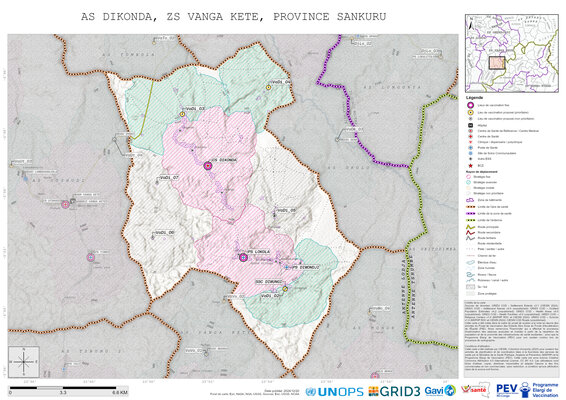Select the VoDi_03 yellow proposed site marker
This screenshot has height=400, width=566.
click(x=183, y=114)
